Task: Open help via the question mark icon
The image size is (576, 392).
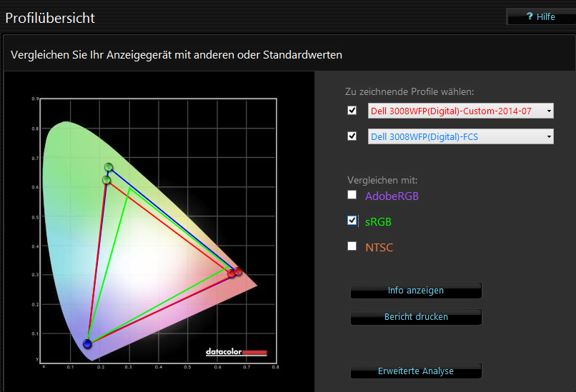Action: [x=530, y=16]
